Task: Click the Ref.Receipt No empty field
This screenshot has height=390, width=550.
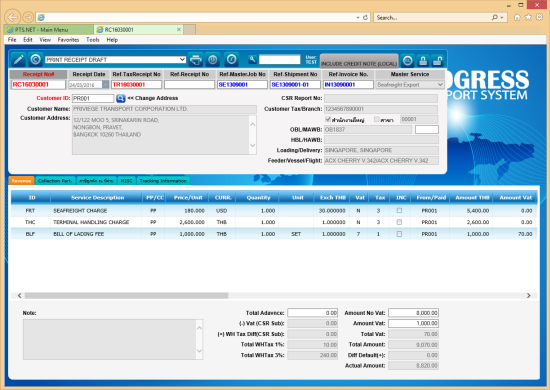Action: [x=189, y=85]
